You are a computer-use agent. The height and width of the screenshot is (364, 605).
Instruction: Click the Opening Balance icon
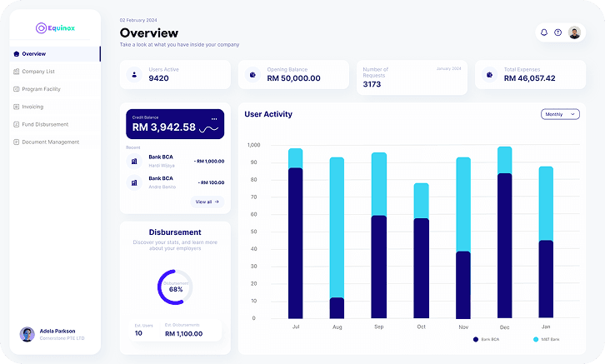tap(252, 75)
